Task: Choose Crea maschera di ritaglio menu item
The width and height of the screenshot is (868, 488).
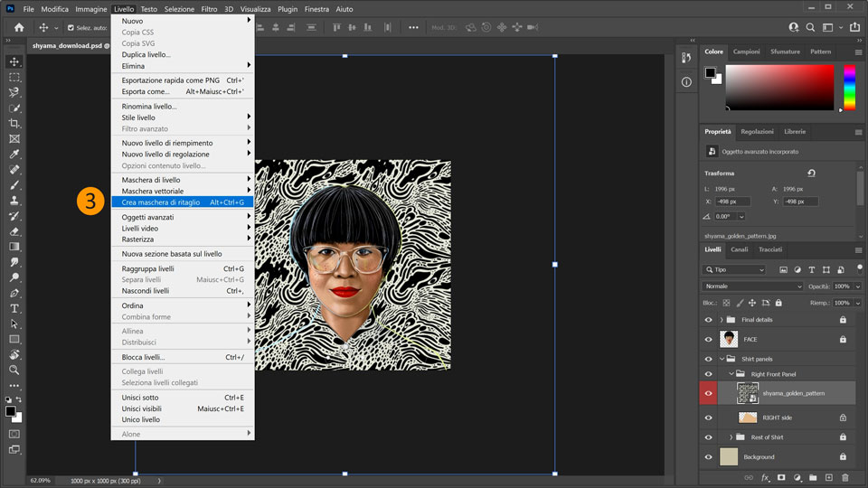Action: tap(161, 202)
